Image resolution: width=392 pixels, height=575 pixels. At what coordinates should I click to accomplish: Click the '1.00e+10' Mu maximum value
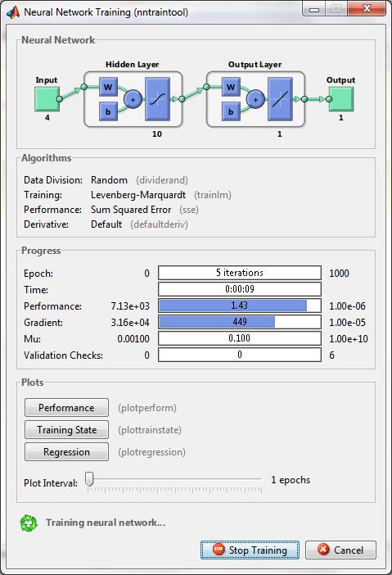[349, 338]
